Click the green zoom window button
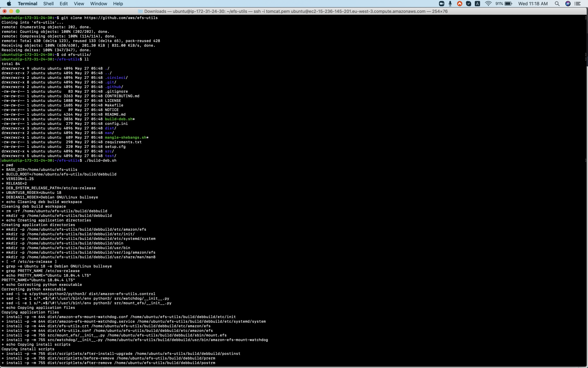This screenshot has width=588, height=368. (18, 11)
